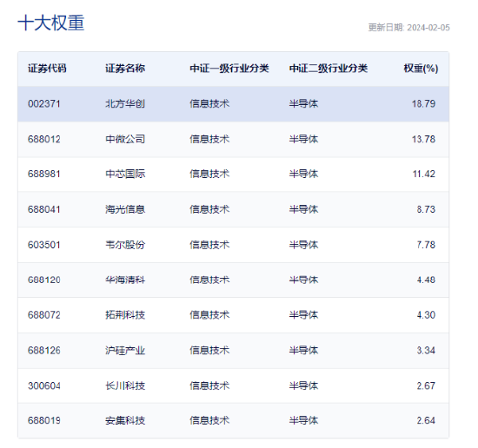This screenshot has height=448, width=478.
Task: Select security code 688019
Action: 44,420
